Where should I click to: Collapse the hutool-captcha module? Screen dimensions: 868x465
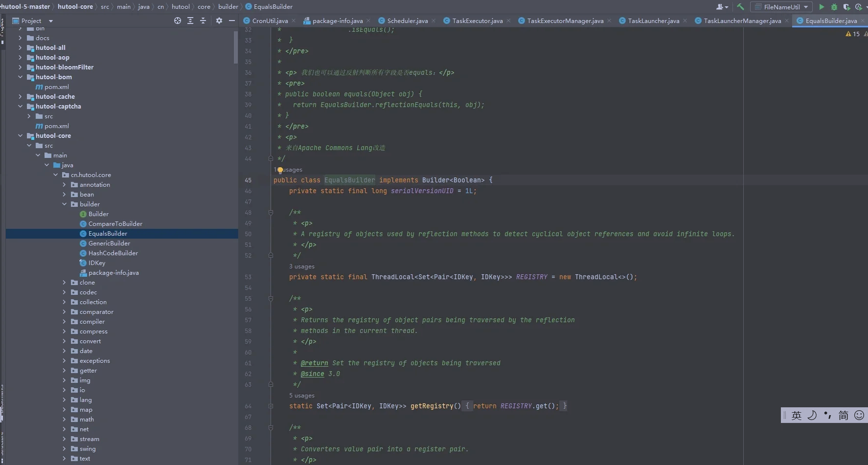(20, 107)
